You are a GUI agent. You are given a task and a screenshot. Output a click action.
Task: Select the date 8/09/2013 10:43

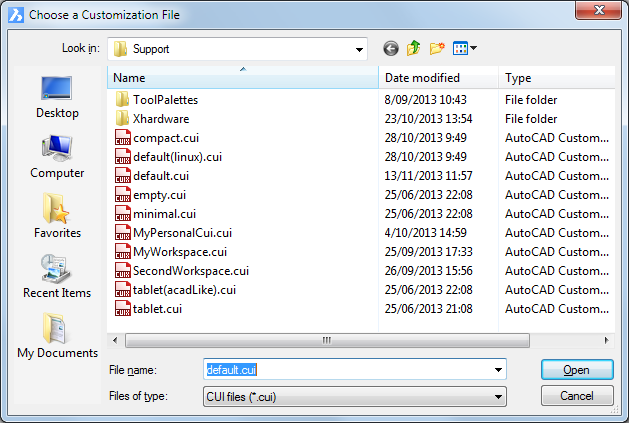pos(425,100)
